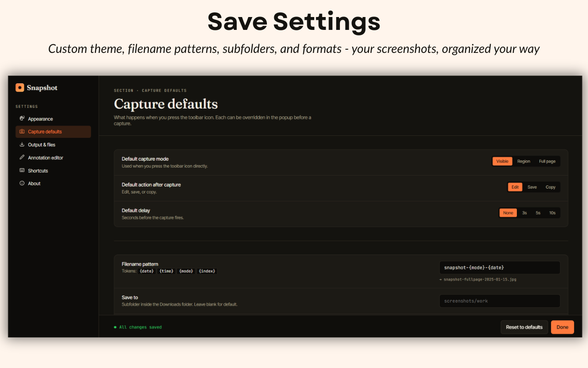
Task: Click the {date} token chip
Action: tap(147, 271)
